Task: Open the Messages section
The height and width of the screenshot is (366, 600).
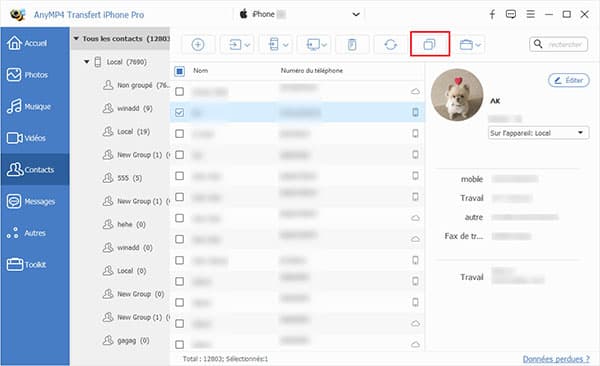Action: 34,201
